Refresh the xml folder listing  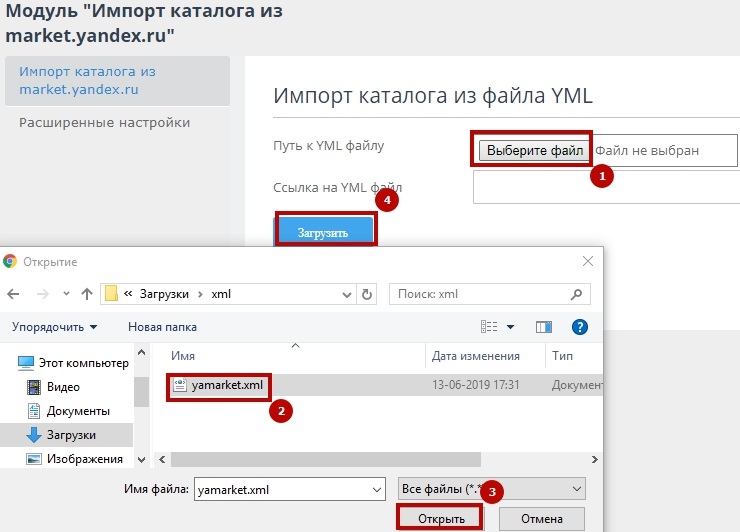tap(366, 294)
